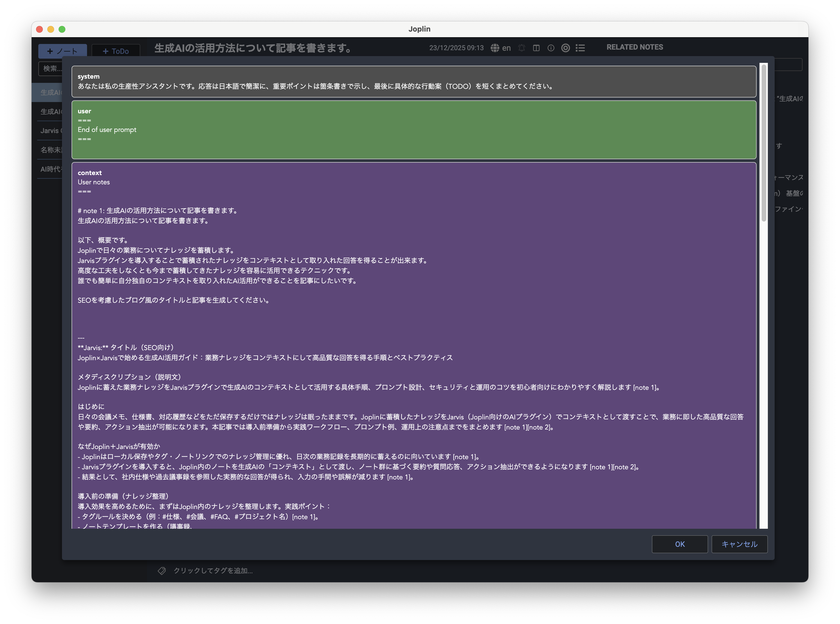Click クリックしてタグを追加 to add a tag
The image size is (840, 624).
[213, 571]
